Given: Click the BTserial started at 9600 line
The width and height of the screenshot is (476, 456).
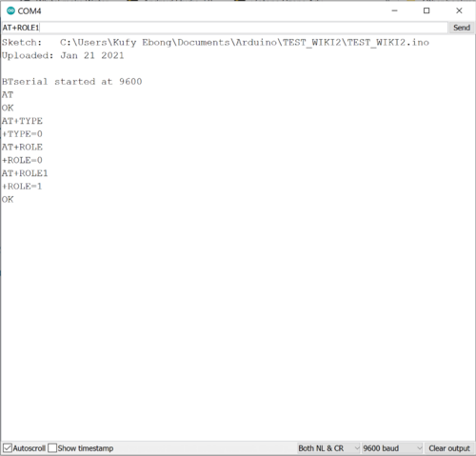Looking at the screenshot, I should [x=72, y=82].
